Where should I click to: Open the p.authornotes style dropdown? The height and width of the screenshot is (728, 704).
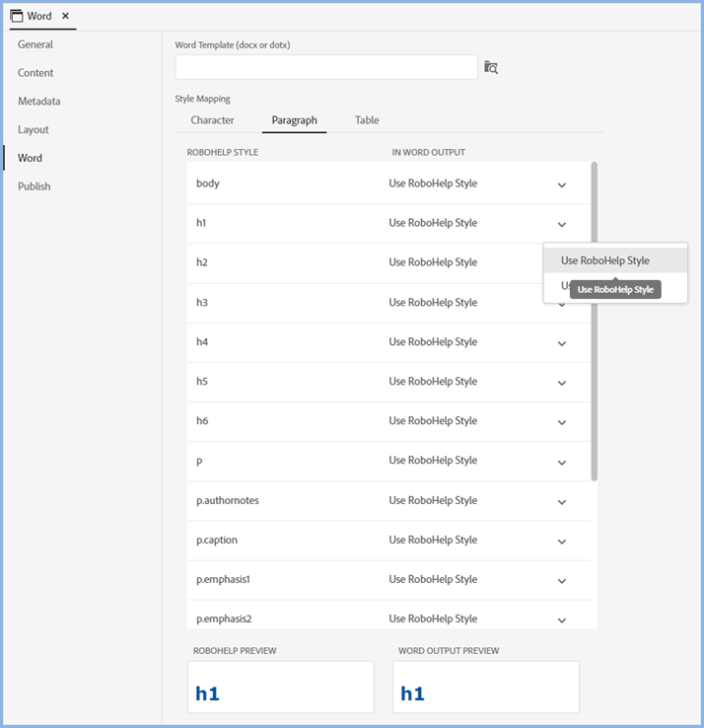pos(562,502)
